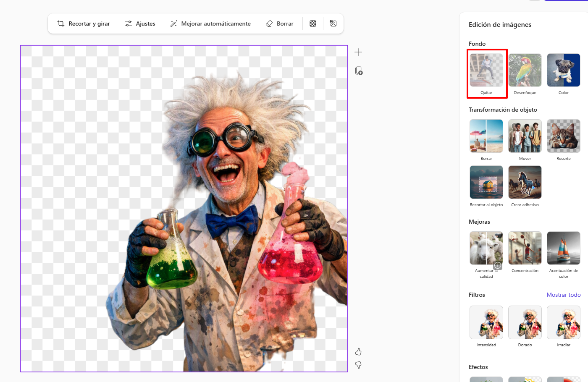
Task: Give thumbs up feedback
Action: pyautogui.click(x=358, y=351)
